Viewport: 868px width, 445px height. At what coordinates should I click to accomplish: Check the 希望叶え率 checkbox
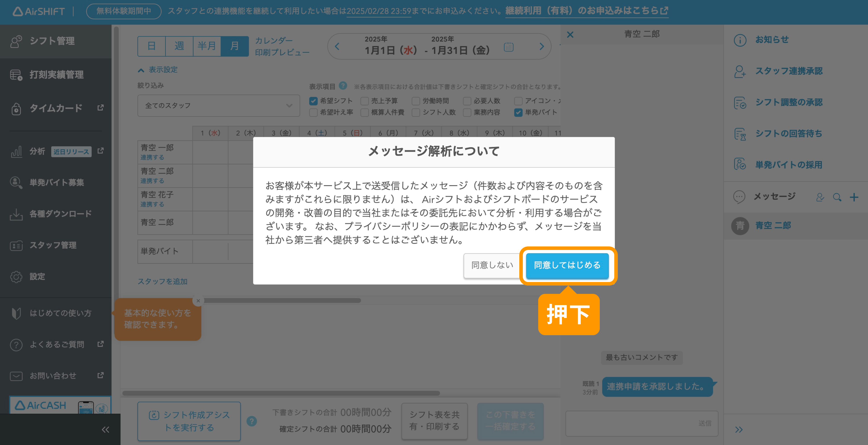(313, 112)
